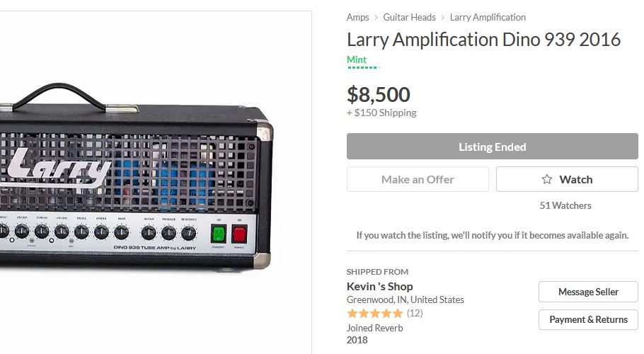Click the Mint condition label
Screen dimensions: 644x354
pos(357,60)
